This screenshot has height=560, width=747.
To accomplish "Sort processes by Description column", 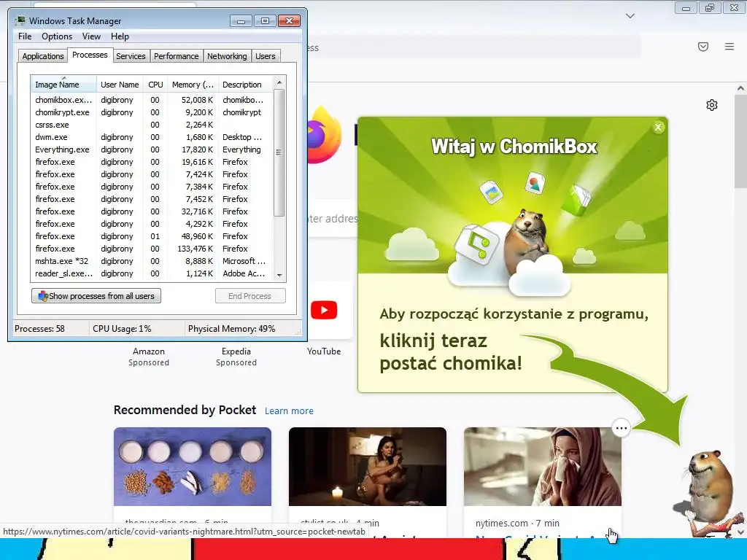I will 246,85.
